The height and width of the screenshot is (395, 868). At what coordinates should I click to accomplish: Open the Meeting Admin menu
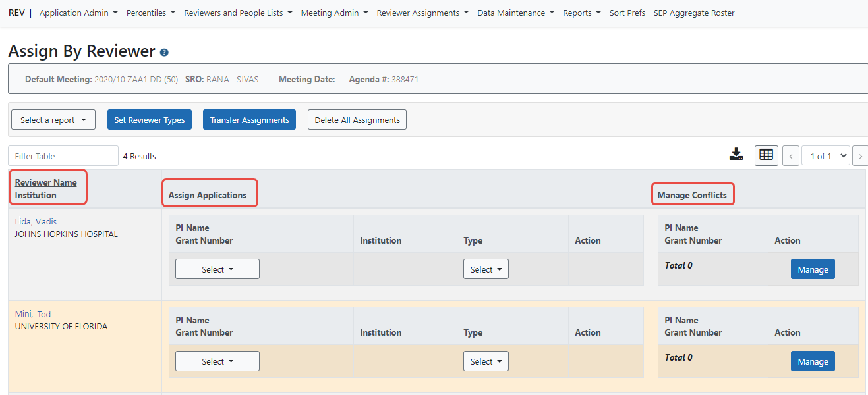tap(334, 13)
